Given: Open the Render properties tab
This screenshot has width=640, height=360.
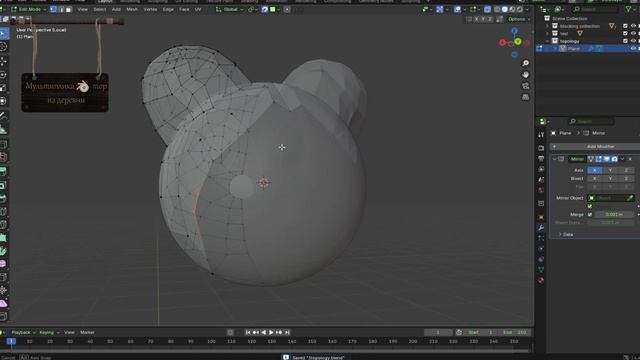Looking at the screenshot, I should coord(541,148).
